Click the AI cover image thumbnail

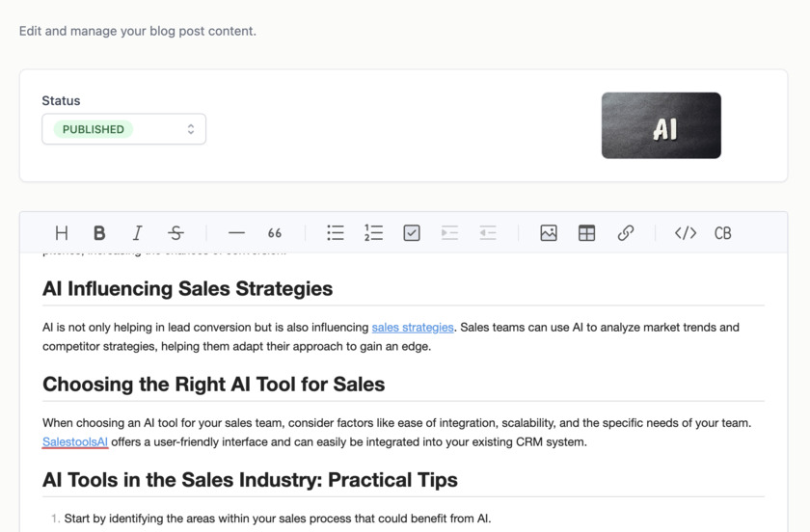pos(661,125)
